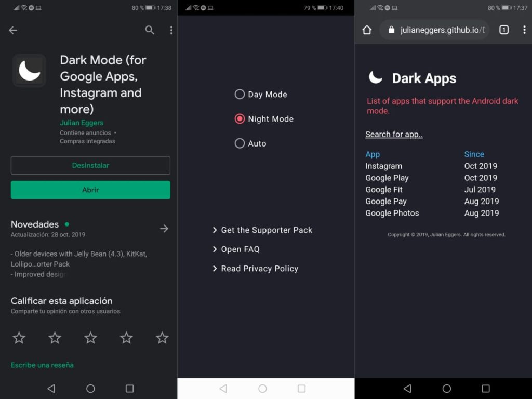532x399 pixels.
Task: Sort by the Since column header
Action: (474, 154)
